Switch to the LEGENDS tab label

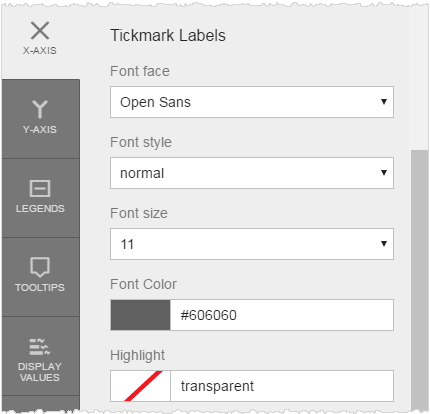[40, 208]
